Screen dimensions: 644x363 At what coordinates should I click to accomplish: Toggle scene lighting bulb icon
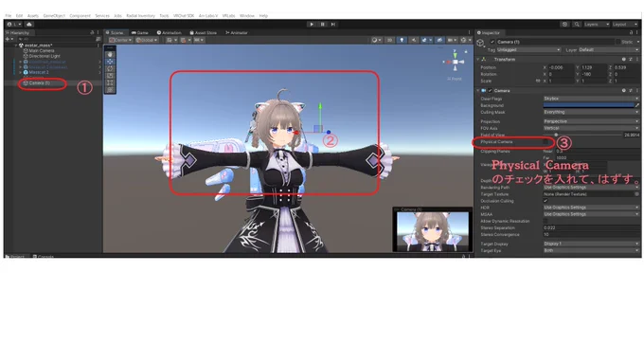click(x=402, y=40)
